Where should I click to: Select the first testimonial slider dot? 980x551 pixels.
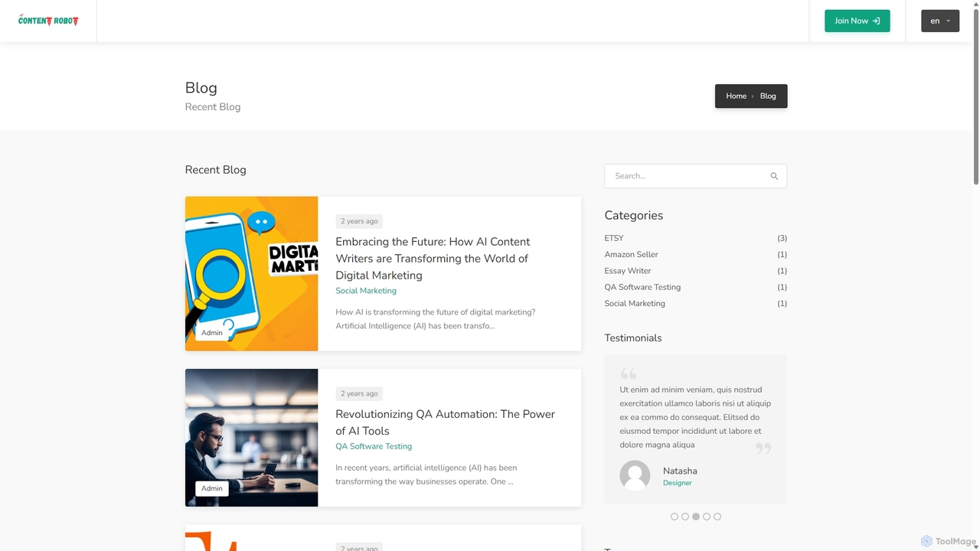pyautogui.click(x=675, y=517)
